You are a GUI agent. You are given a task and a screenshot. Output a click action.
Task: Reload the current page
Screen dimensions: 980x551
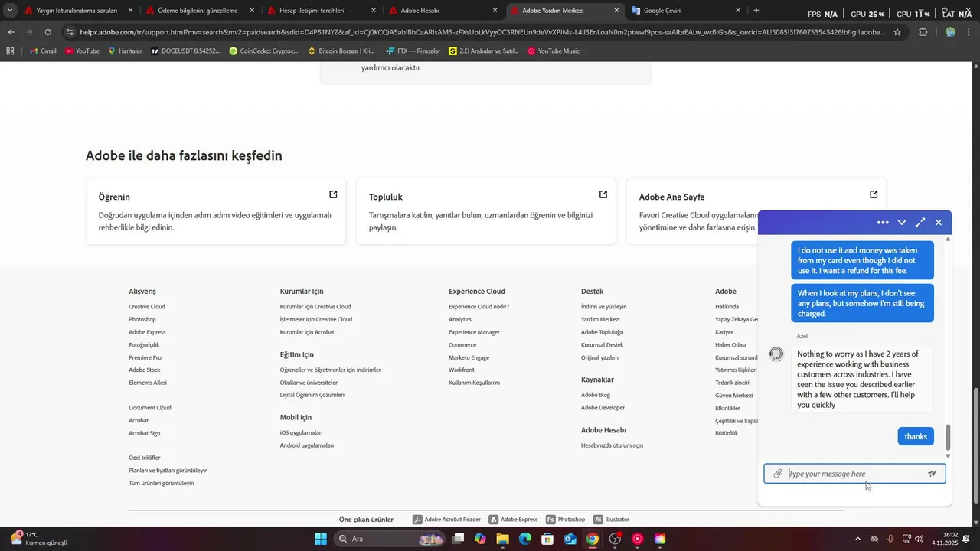coord(48,32)
